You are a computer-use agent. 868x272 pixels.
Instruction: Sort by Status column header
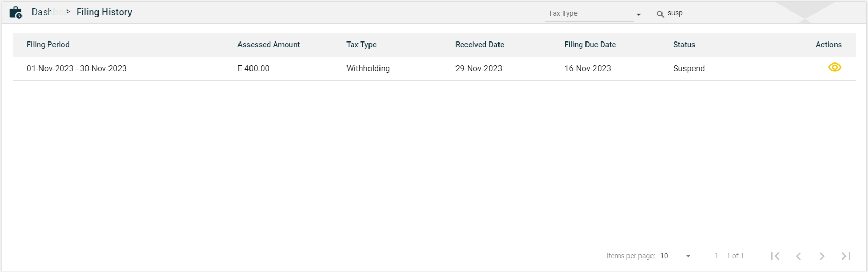click(684, 45)
